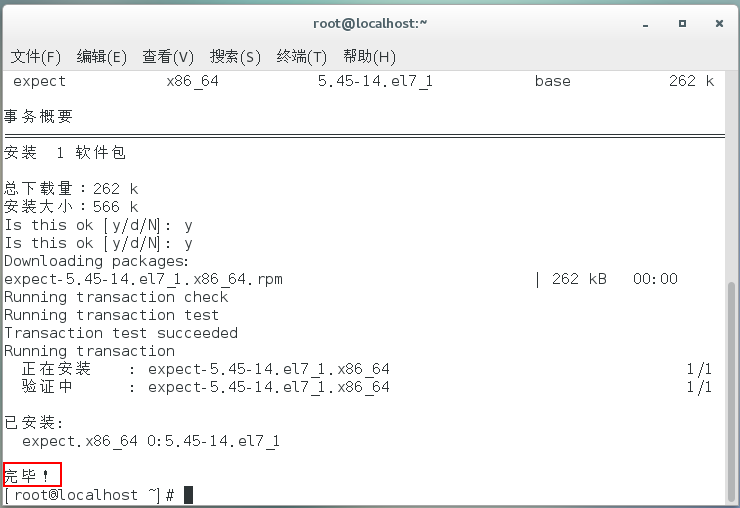The height and width of the screenshot is (508, 740).
Task: Click the '事务概要' heading text
Action: (38, 116)
